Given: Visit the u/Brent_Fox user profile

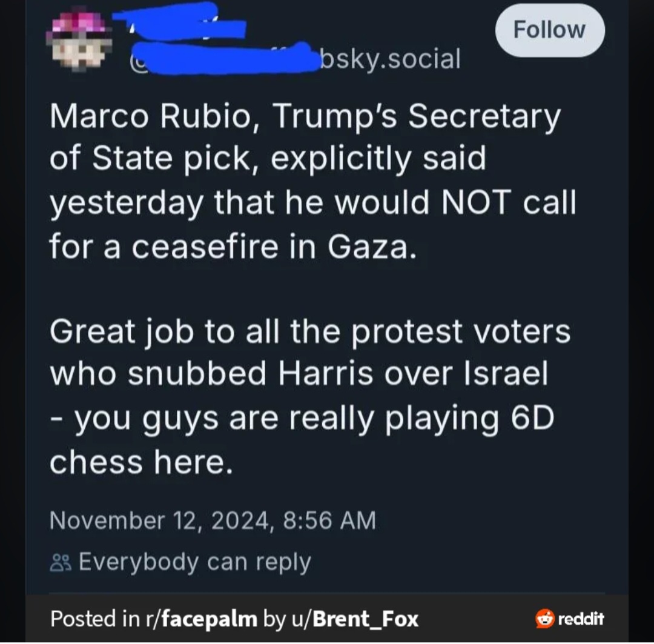Looking at the screenshot, I should pyautogui.click(x=355, y=619).
